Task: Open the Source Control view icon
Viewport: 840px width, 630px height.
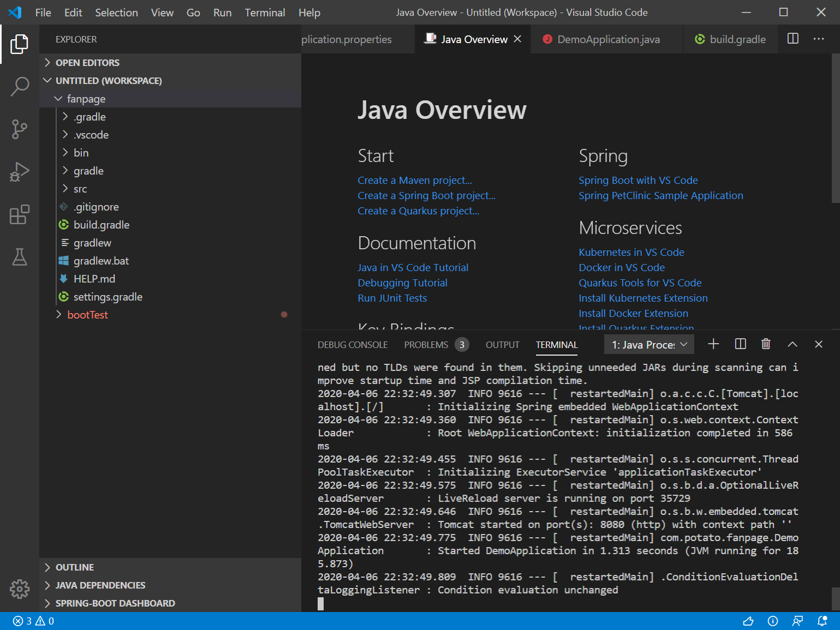Action: click(20, 129)
